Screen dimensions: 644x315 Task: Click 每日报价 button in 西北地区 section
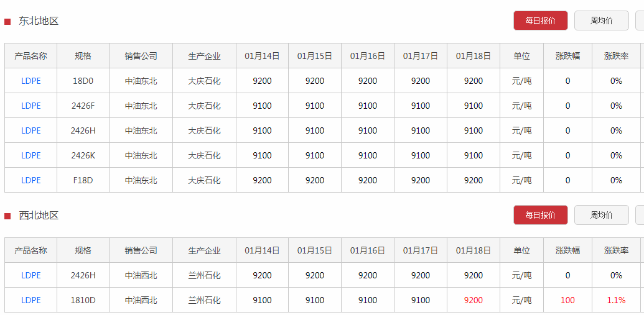click(541, 215)
